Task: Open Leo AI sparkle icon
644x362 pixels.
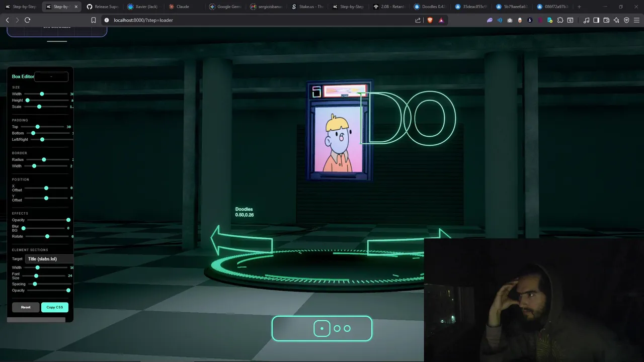Action: pyautogui.click(x=616, y=20)
